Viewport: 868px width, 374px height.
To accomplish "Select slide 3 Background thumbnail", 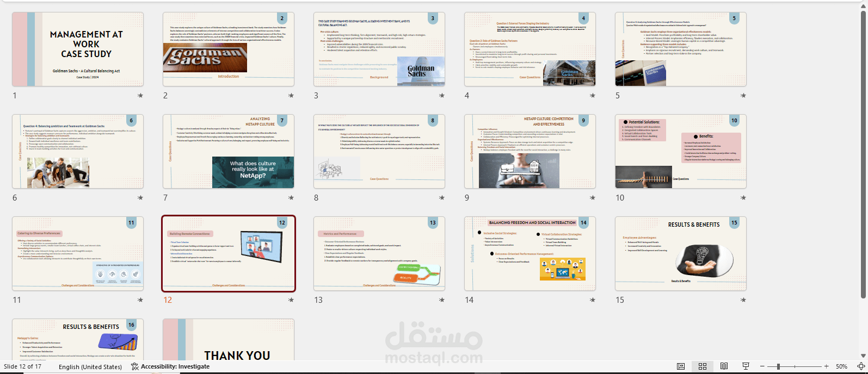I will (379, 49).
